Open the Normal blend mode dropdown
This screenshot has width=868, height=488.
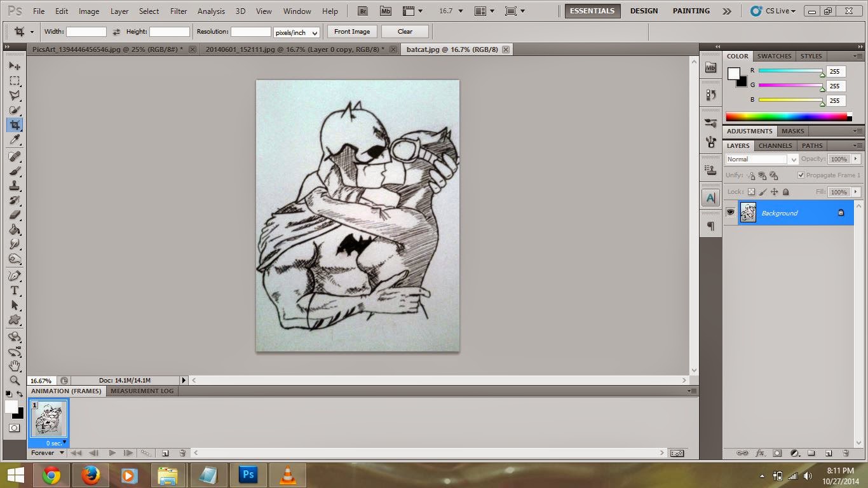762,159
